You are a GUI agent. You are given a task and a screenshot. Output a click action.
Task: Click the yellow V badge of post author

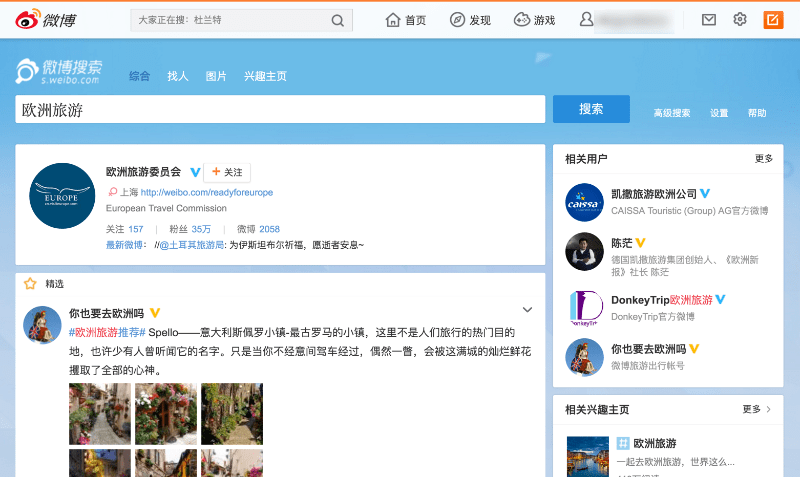tap(155, 313)
